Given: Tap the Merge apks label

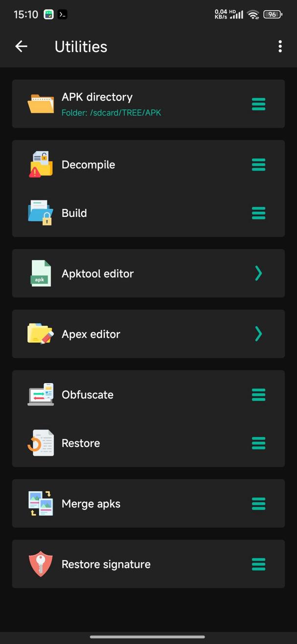Looking at the screenshot, I should [91, 504].
